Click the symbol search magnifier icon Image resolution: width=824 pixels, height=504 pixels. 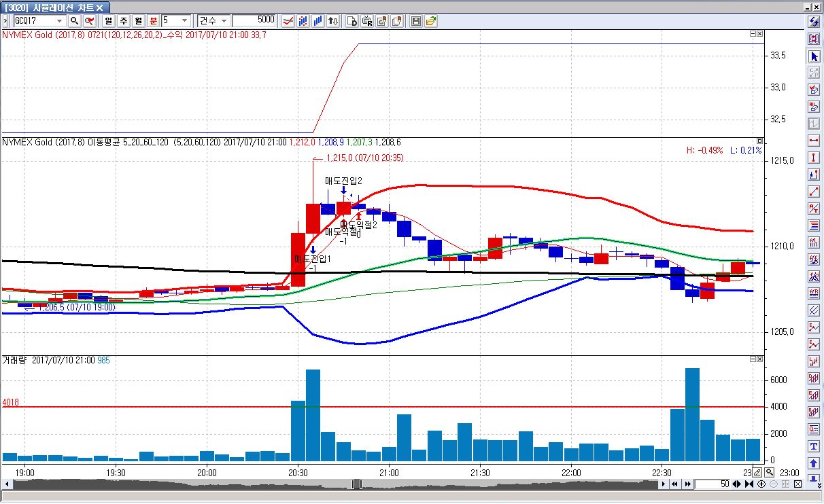pyautogui.click(x=74, y=20)
